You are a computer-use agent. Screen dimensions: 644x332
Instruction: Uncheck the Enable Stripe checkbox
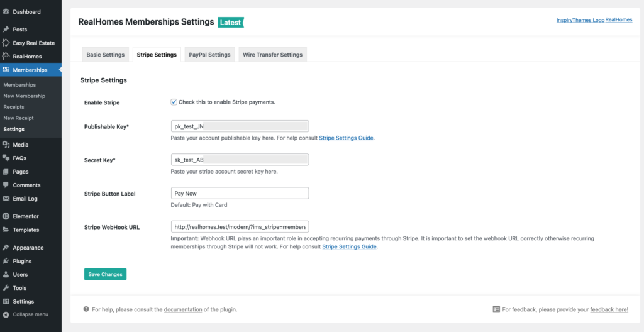174,102
